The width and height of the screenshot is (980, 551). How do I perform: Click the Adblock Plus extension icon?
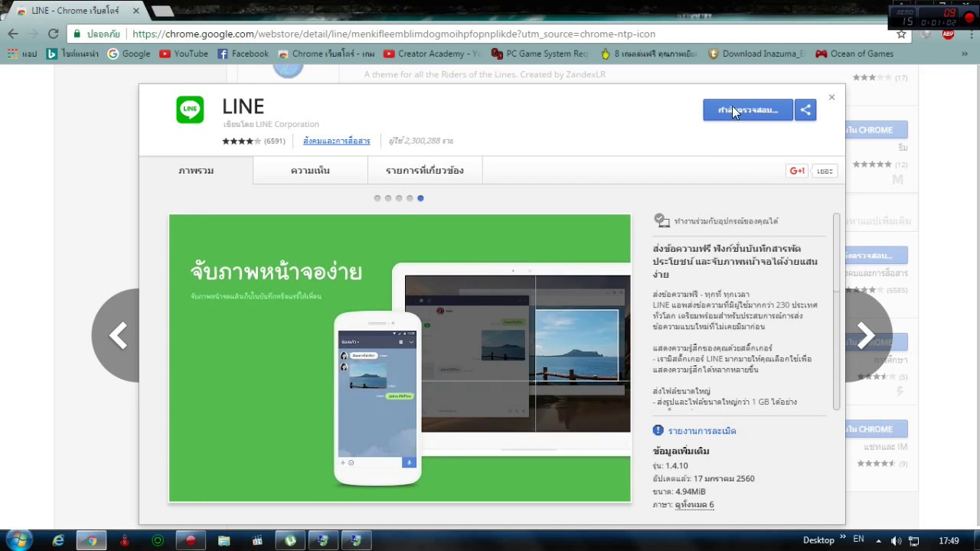948,34
